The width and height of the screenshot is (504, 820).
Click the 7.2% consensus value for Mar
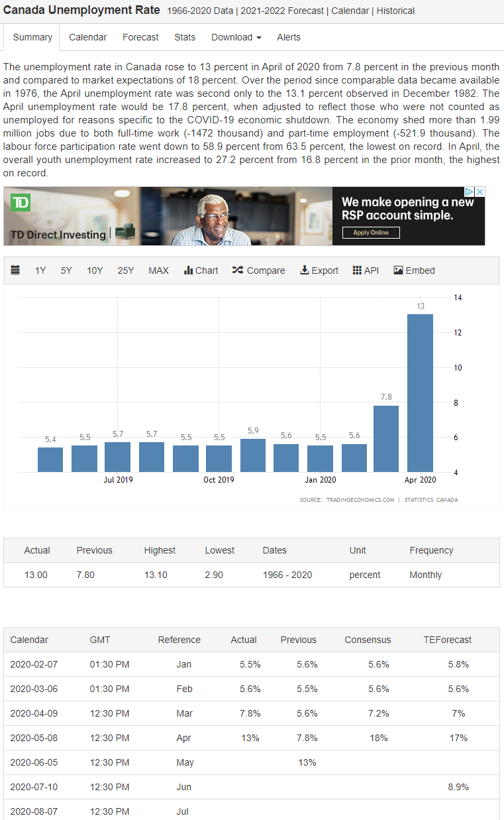379,713
